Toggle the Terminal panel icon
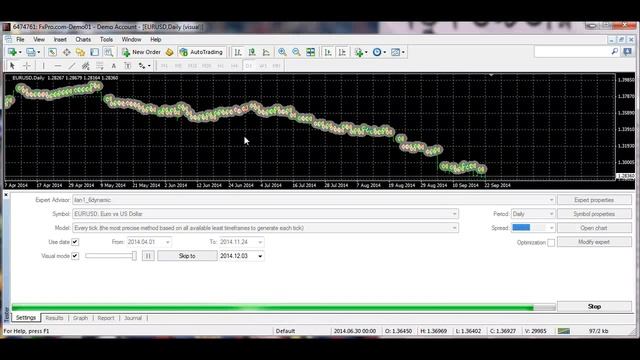 [x=95, y=52]
